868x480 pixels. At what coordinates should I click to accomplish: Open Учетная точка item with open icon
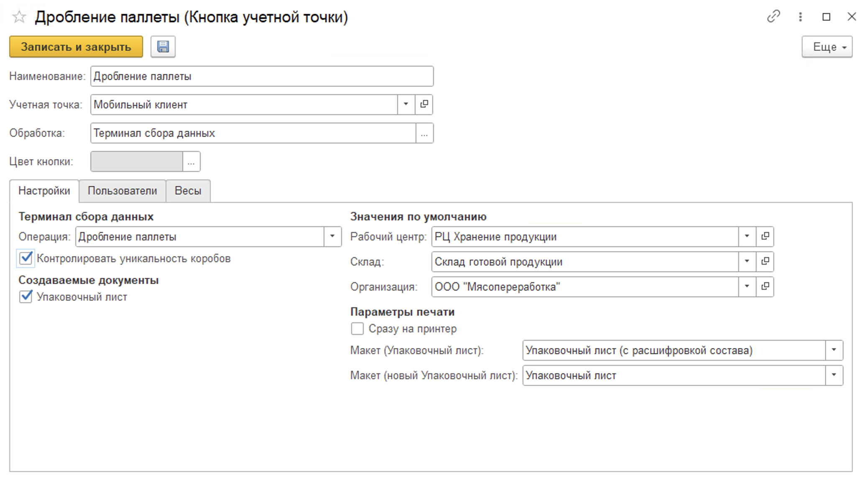(424, 105)
